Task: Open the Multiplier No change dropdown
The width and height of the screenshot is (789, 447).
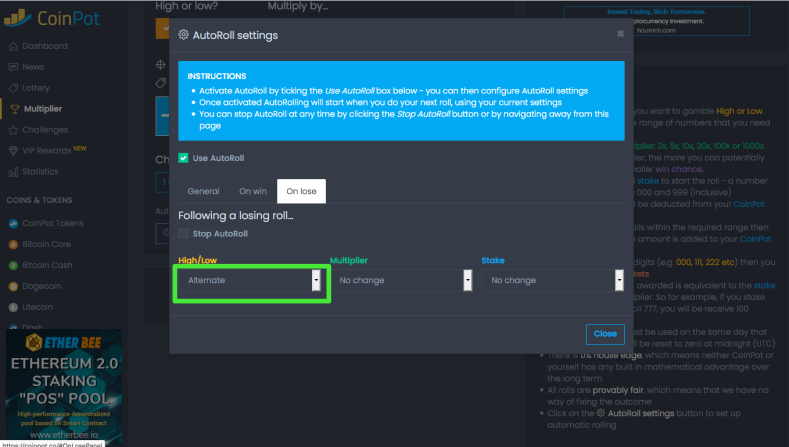Action: (401, 280)
